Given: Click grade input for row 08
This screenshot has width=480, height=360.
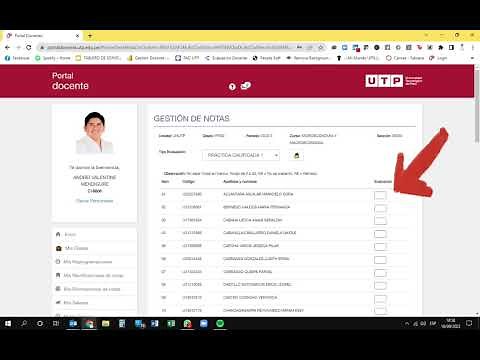Looking at the screenshot, I should click(380, 285).
